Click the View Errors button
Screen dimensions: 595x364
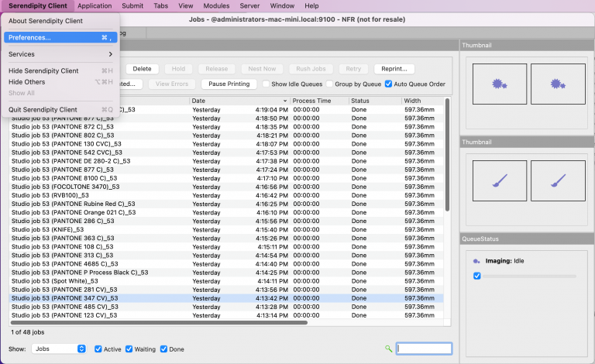click(x=171, y=84)
